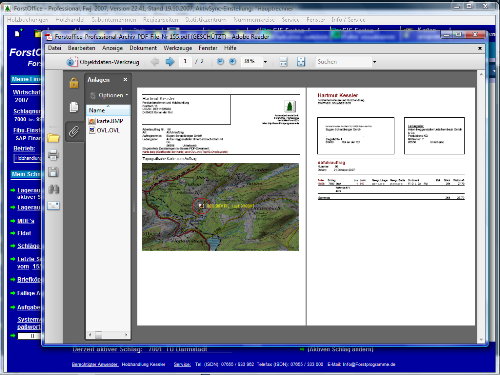This screenshot has width=500, height=375.
Task: Click the e-mail envelope icon
Action: point(53,206)
